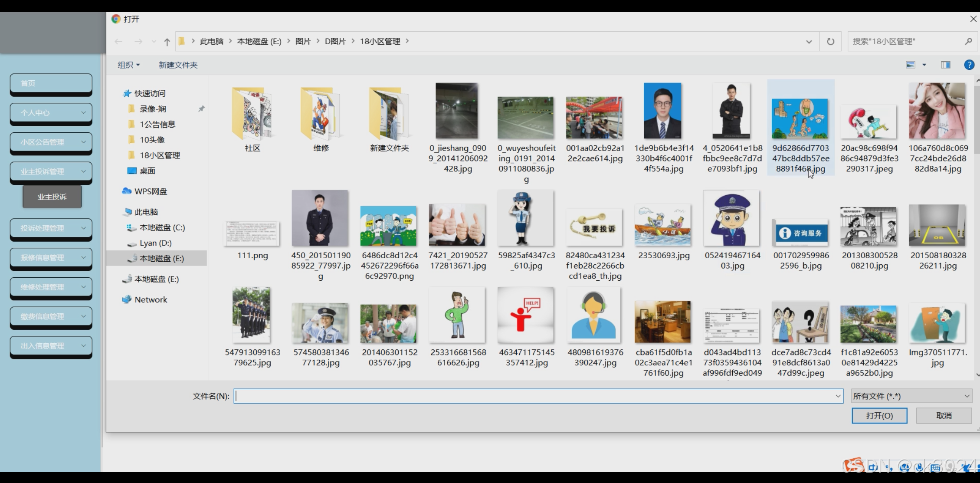Click the view mode icon

click(911, 65)
